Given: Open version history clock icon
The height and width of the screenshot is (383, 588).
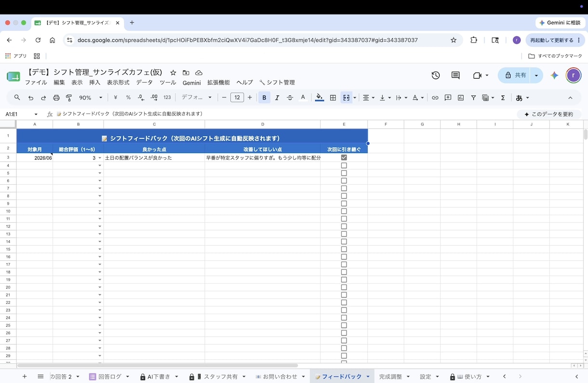Looking at the screenshot, I should pos(436,75).
